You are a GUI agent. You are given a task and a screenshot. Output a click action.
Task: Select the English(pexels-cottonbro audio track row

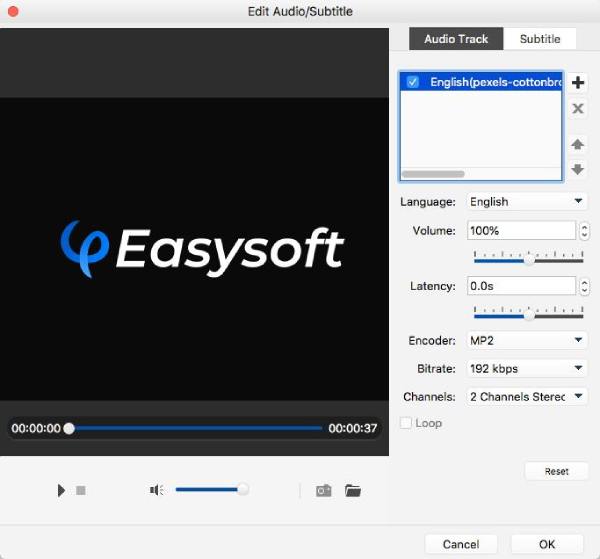(481, 82)
